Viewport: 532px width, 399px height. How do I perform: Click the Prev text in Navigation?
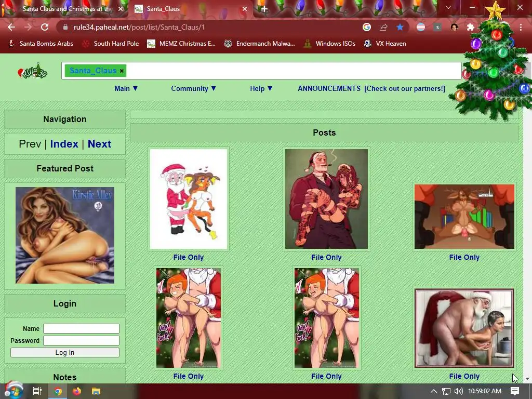point(30,144)
